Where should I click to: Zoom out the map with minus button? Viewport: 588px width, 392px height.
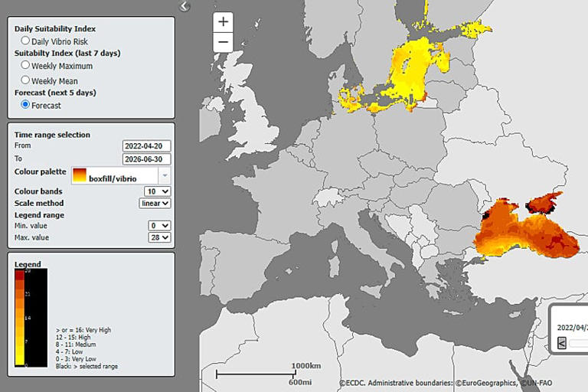tap(223, 42)
